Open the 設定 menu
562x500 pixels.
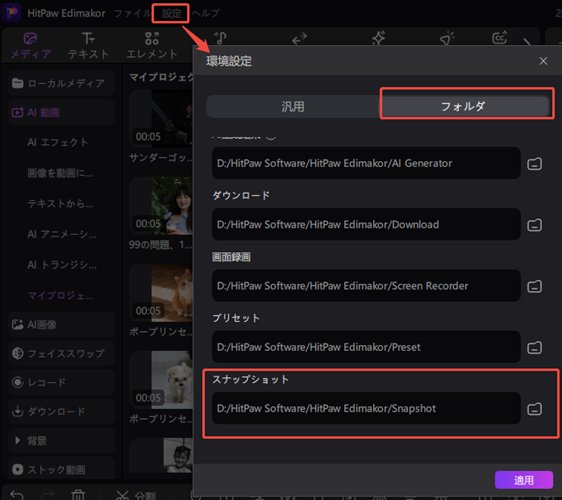[171, 14]
